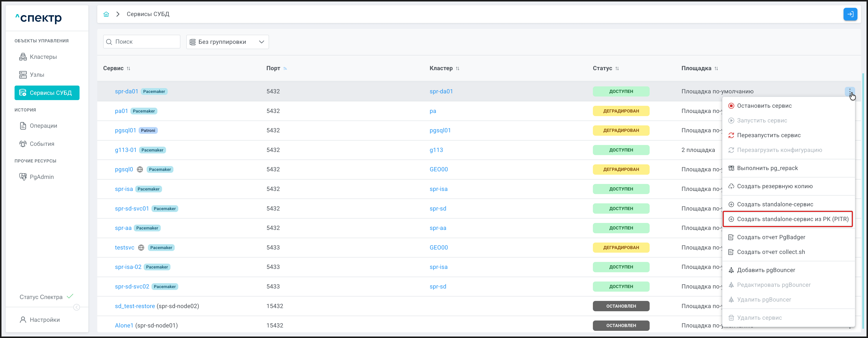Sort table by Сервис column
Screen dimensions: 868x338
pyautogui.click(x=128, y=68)
